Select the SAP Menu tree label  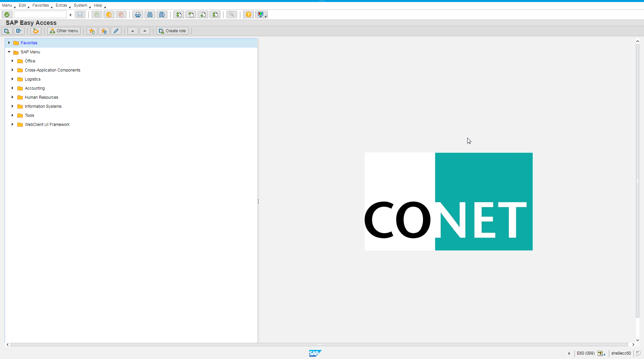coord(30,52)
